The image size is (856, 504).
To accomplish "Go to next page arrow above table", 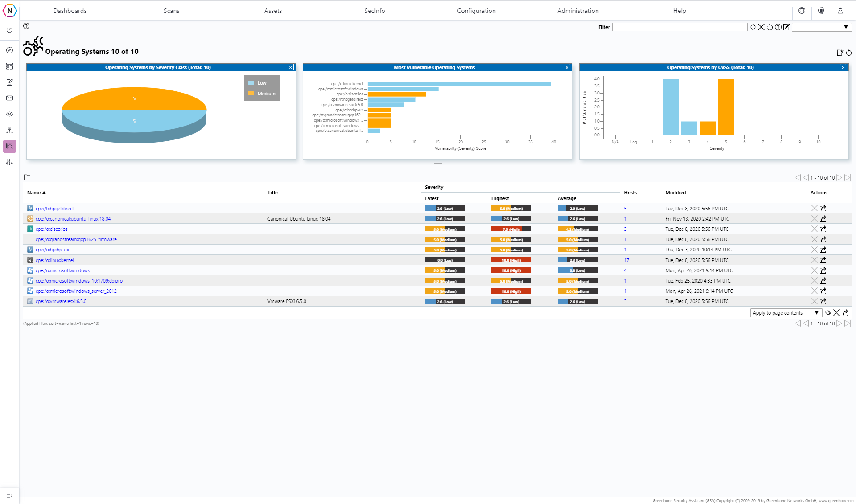I will 839,178.
